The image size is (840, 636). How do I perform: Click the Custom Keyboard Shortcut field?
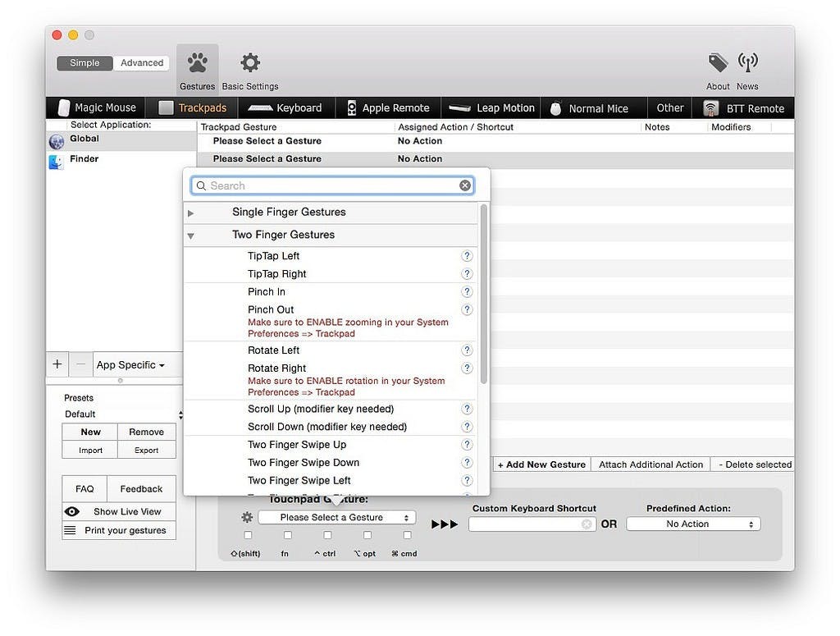coord(532,524)
